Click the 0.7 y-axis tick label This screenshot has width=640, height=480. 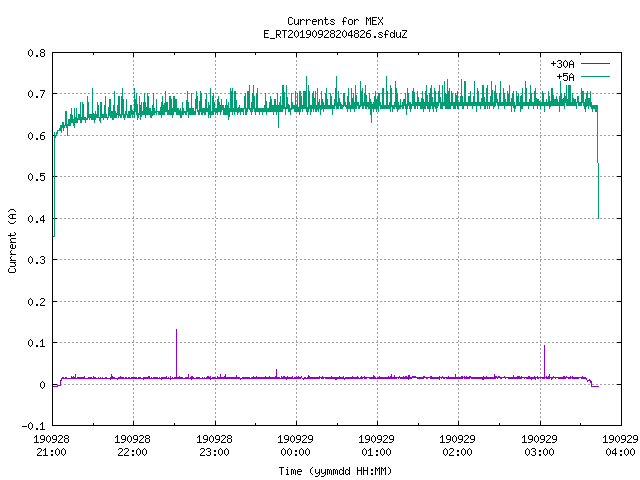pyautogui.click(x=36, y=94)
